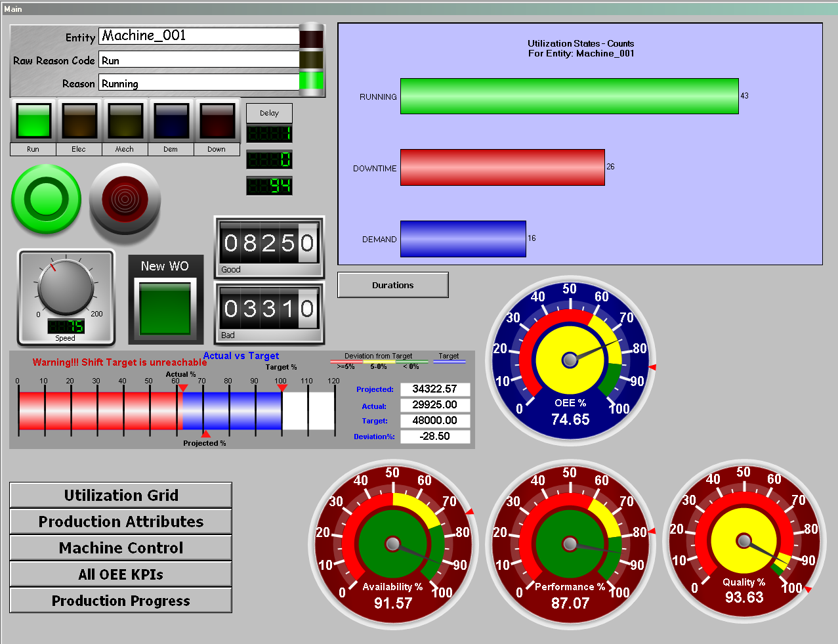
Task: Click the Delay button
Action: [269, 113]
